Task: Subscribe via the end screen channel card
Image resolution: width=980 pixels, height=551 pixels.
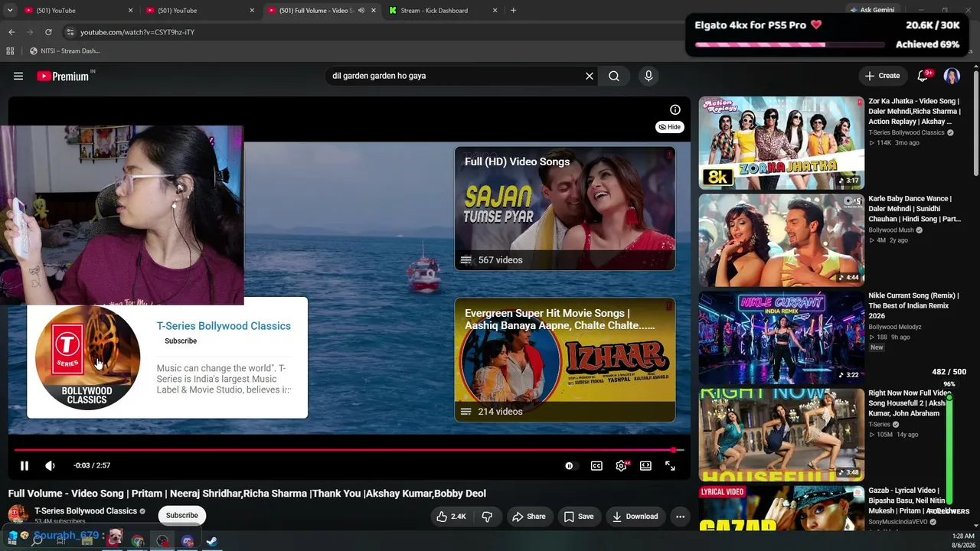Action: pos(181,341)
